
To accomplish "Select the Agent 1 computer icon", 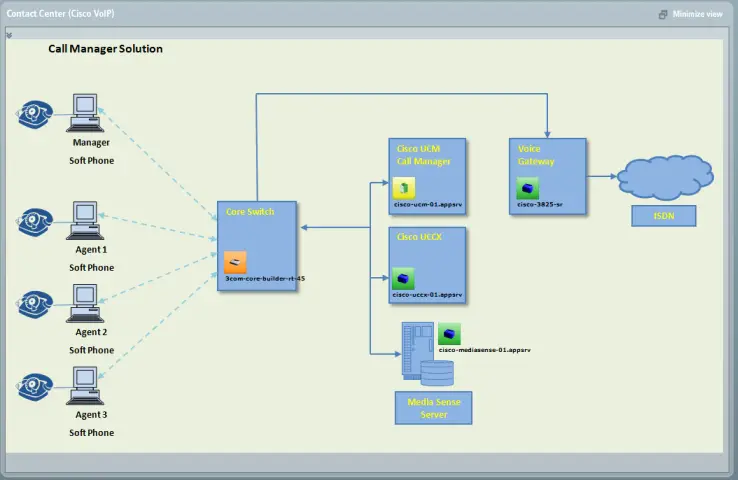I will pos(85,220).
